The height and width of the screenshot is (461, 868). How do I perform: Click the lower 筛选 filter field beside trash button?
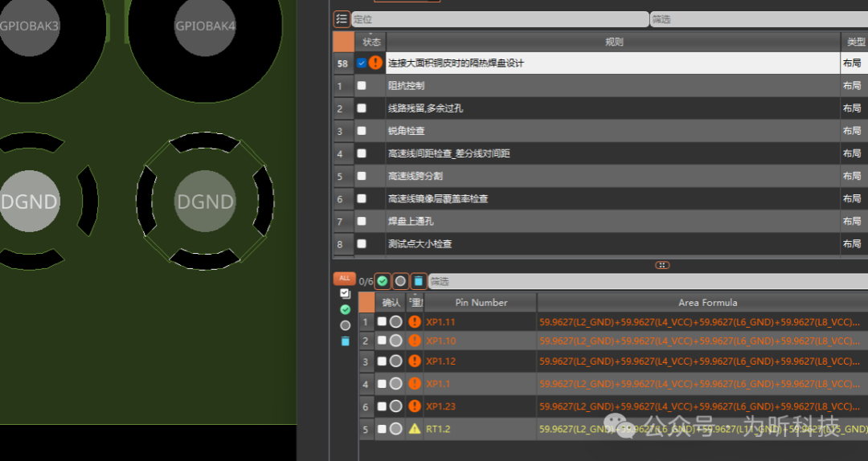point(649,281)
